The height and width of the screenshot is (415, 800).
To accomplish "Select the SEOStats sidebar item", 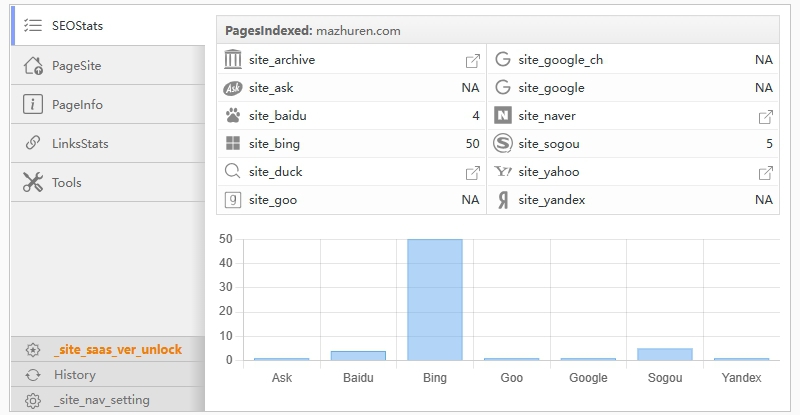I will (x=108, y=26).
